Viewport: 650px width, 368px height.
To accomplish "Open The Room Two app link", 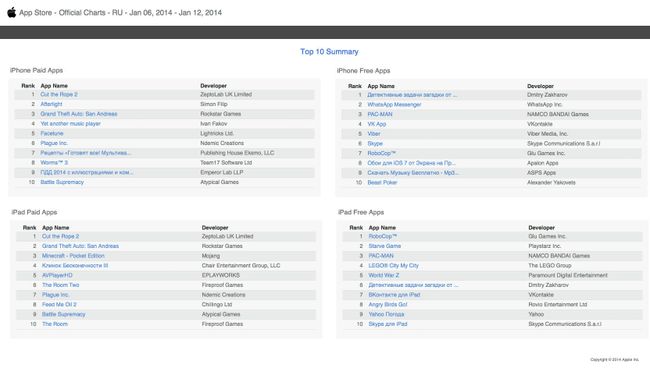I will [x=61, y=285].
